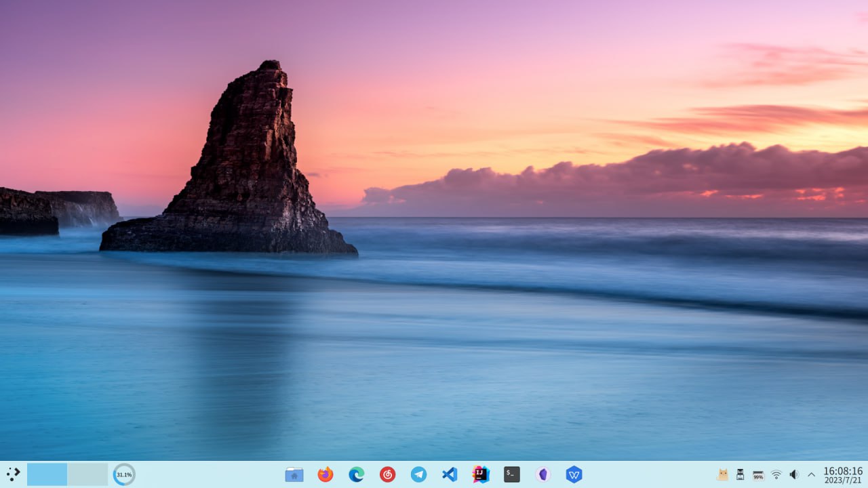868x488 pixels.
Task: Expand hidden system tray icons
Action: (811, 474)
